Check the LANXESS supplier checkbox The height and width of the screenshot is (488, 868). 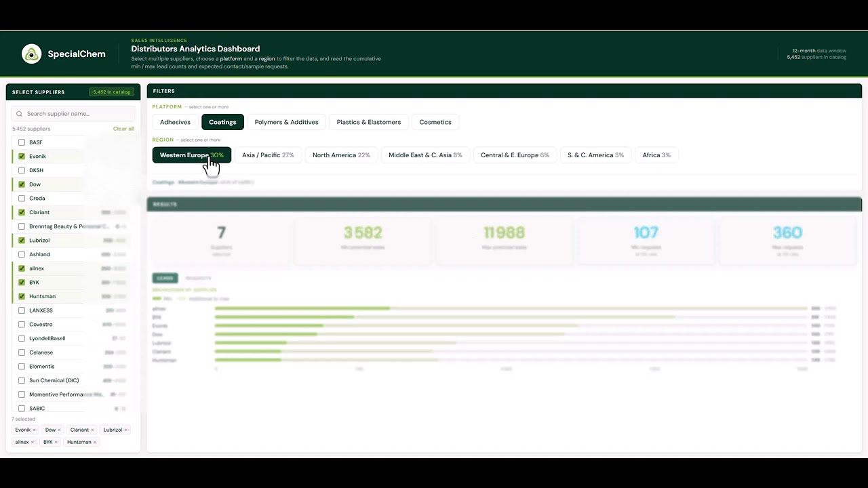pos(22,310)
